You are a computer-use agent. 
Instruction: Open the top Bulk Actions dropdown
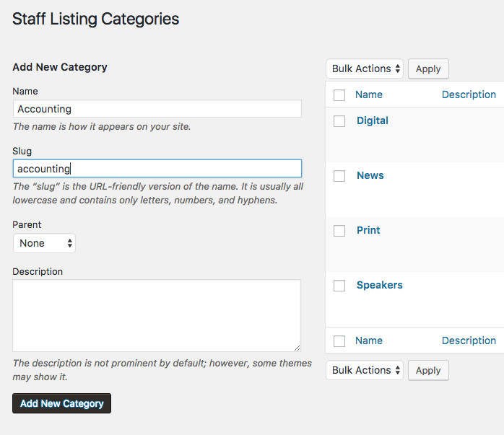(365, 69)
